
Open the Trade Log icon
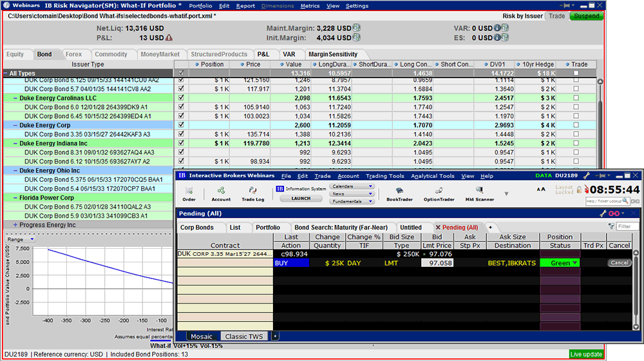click(252, 193)
